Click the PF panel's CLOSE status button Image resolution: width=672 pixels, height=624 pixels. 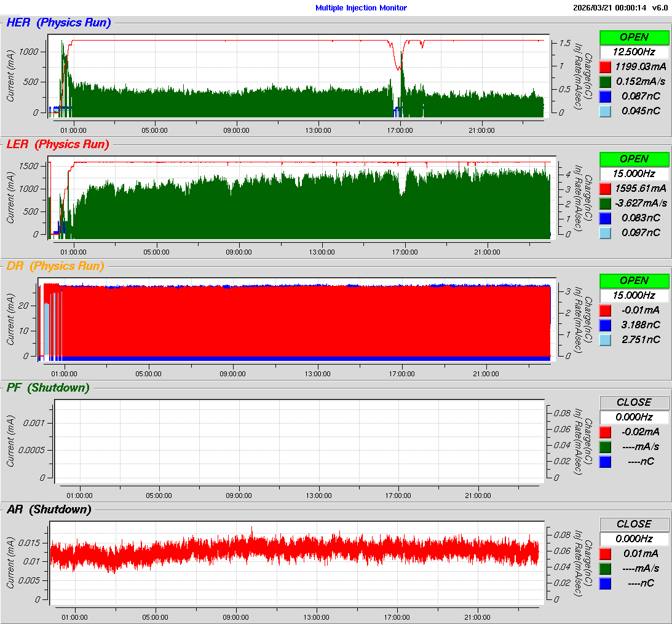tap(634, 402)
